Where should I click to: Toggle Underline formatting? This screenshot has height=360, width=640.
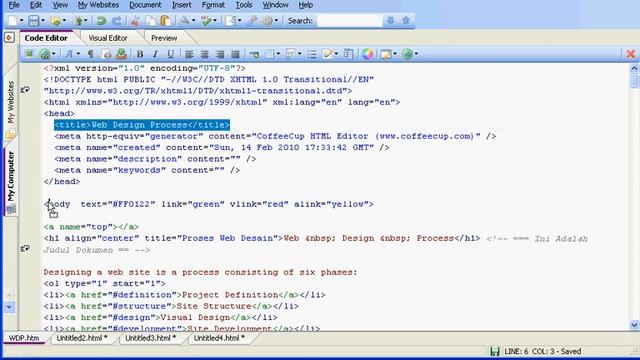click(x=171, y=54)
